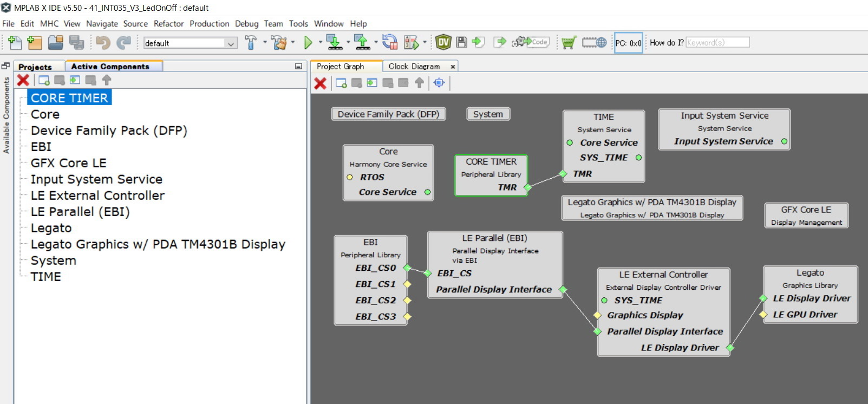Expand the dropdown arrow beside Build hammer
Image resolution: width=868 pixels, height=404 pixels.
pyautogui.click(x=265, y=42)
